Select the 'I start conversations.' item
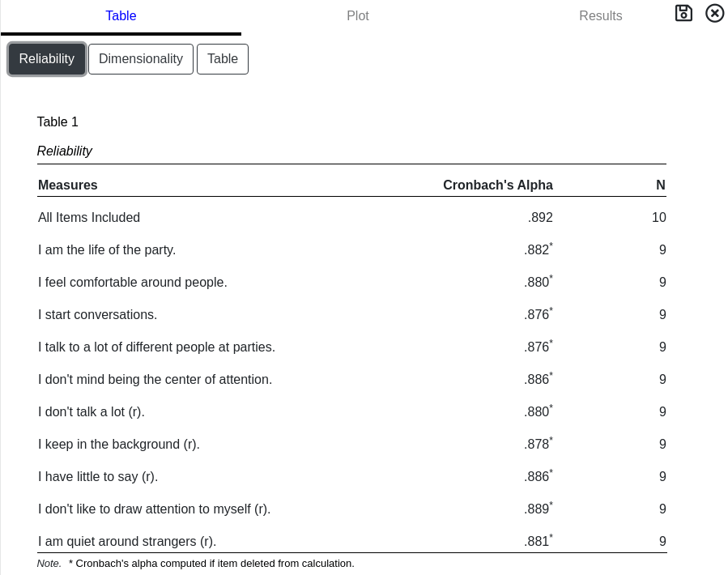The width and height of the screenshot is (728, 575). [98, 315]
